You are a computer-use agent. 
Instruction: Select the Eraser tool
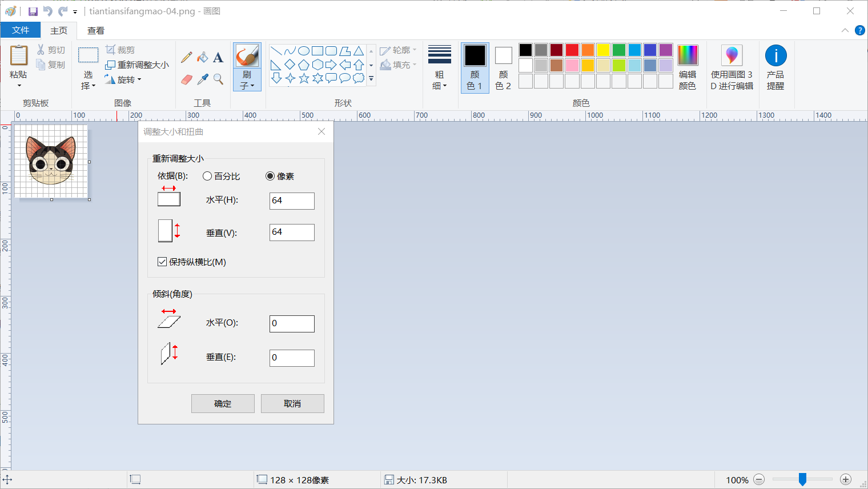pyautogui.click(x=186, y=79)
